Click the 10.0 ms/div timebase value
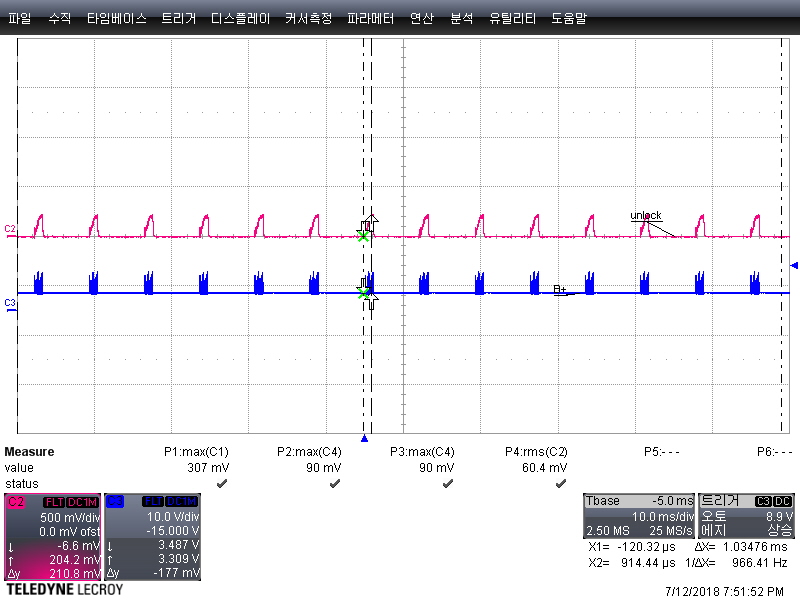Image resolution: width=800 pixels, height=600 pixels. (663, 517)
